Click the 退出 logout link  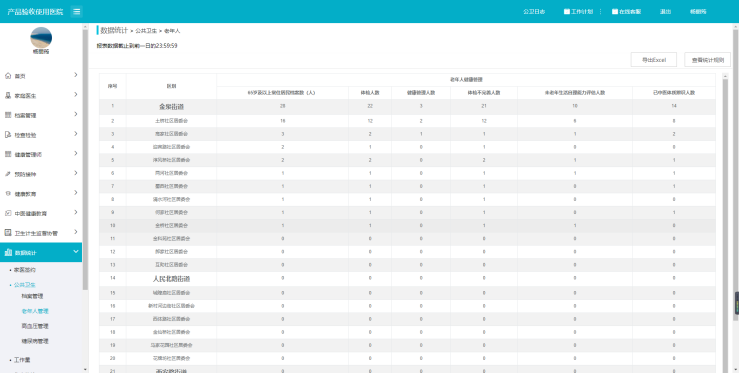coord(665,12)
